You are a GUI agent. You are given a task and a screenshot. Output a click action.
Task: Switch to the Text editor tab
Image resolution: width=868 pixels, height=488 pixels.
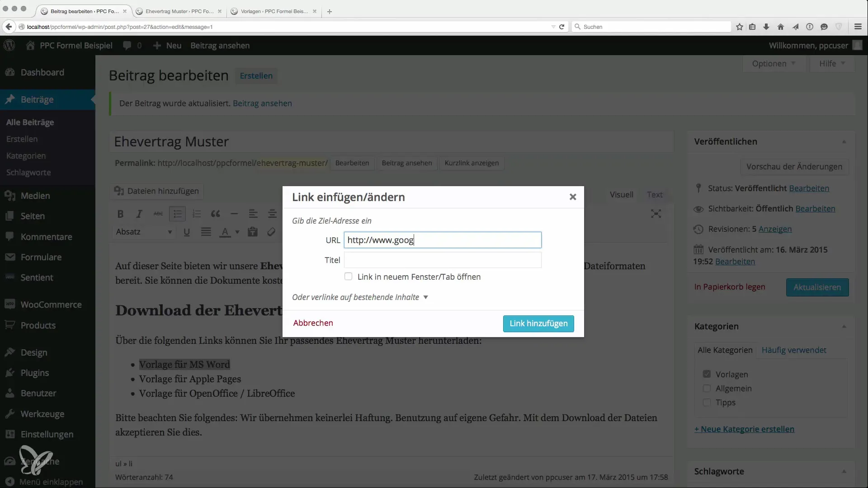click(655, 195)
